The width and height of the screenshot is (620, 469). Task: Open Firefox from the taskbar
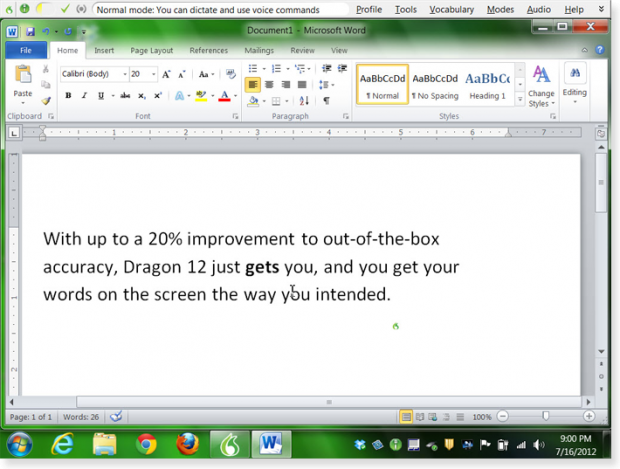(x=187, y=444)
